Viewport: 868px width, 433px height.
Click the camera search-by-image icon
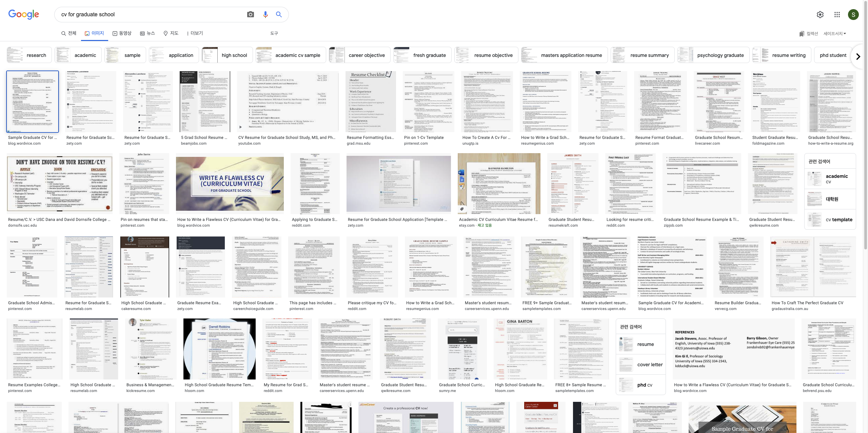point(250,14)
